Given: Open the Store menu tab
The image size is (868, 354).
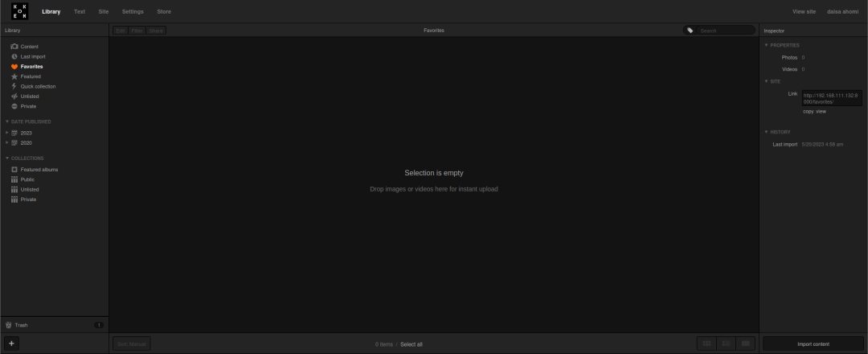Looking at the screenshot, I should (x=164, y=11).
